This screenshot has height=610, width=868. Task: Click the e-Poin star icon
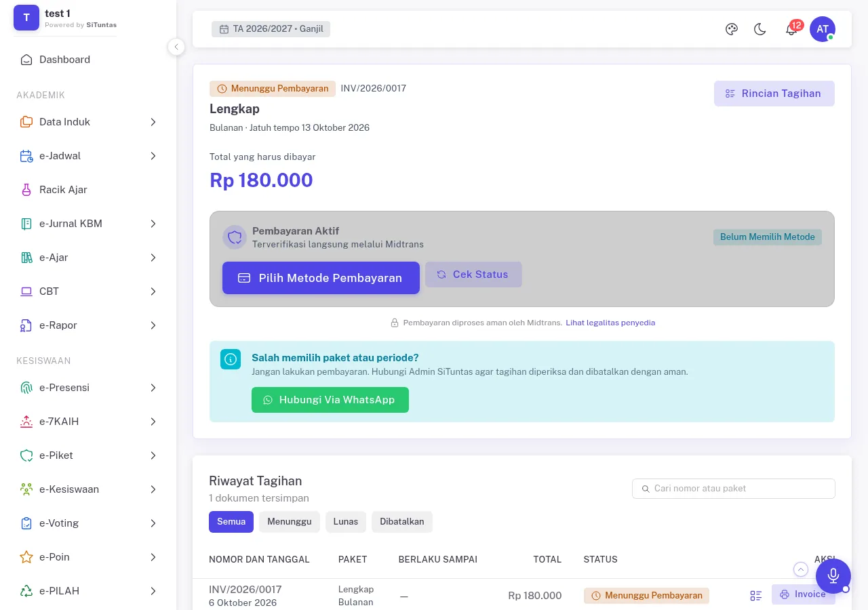26,557
